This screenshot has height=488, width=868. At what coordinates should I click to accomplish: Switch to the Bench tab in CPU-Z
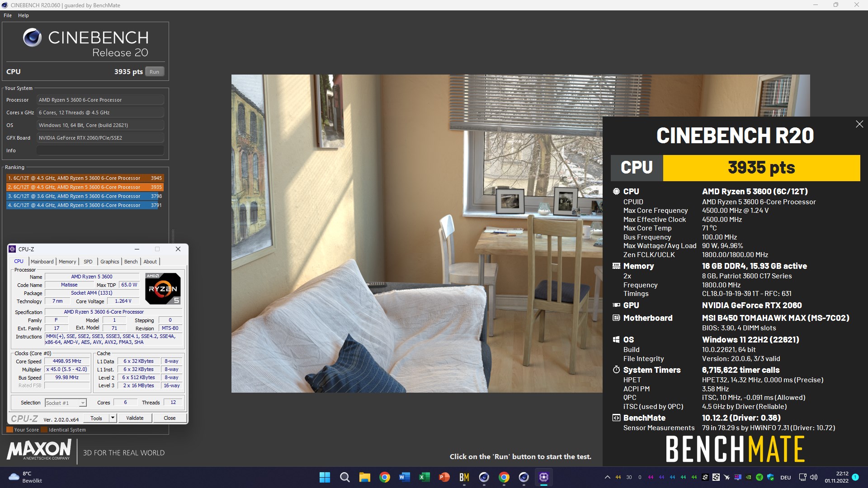pos(131,262)
